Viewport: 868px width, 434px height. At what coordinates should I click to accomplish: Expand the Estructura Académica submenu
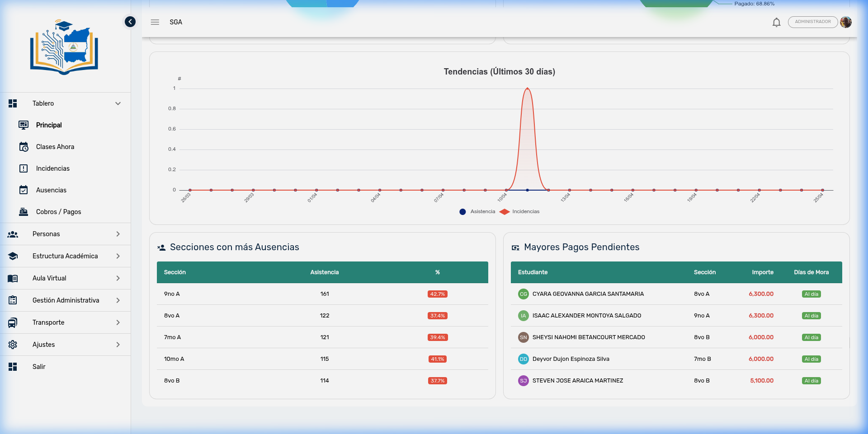point(118,256)
